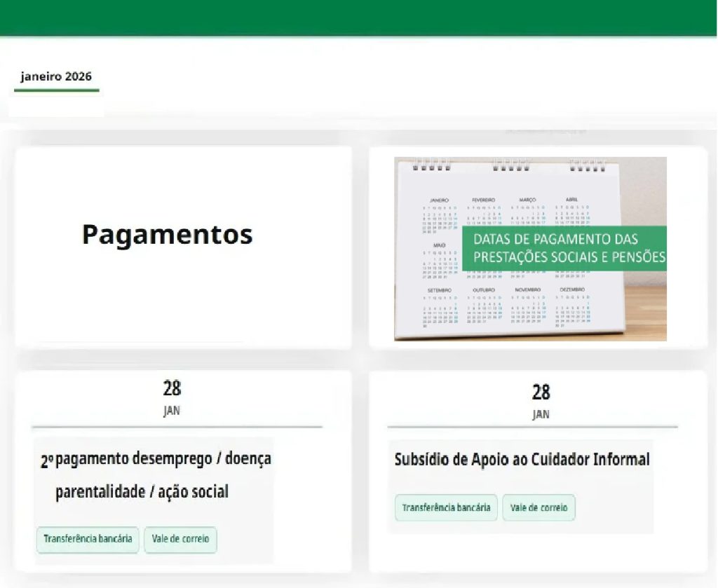718x588 pixels.
Task: Click Transferência bancária tag under 2º pagamento desemprego
Action: pos(88,540)
